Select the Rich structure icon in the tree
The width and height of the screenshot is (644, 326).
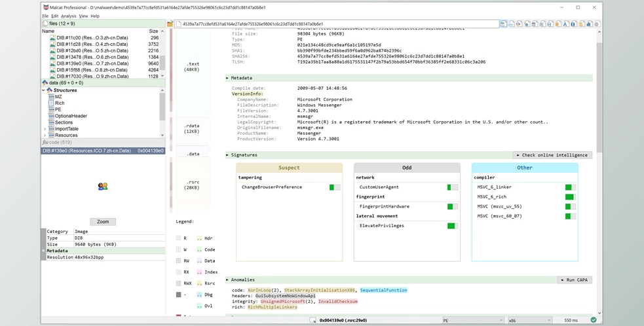point(50,103)
